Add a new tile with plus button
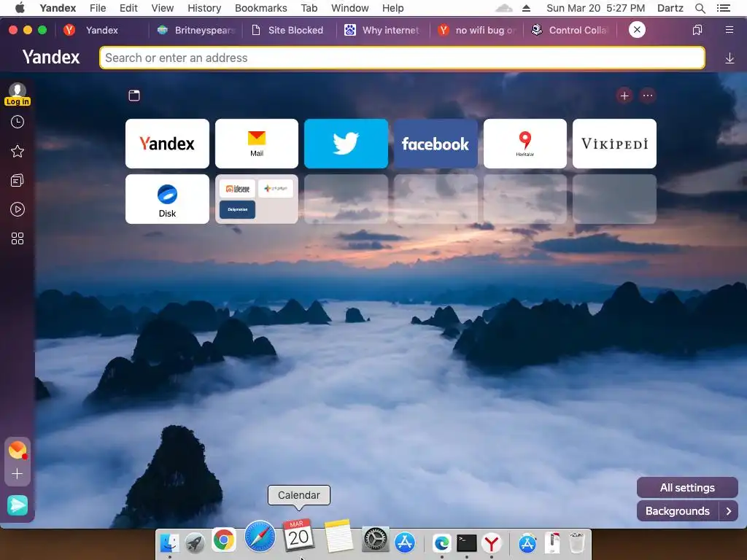Screen dimensions: 747x560 (x=624, y=96)
